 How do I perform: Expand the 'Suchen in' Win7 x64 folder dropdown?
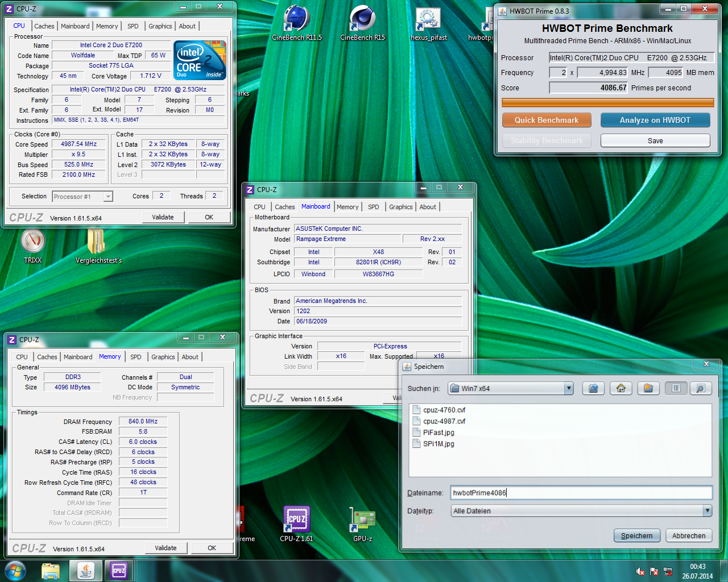click(x=568, y=388)
